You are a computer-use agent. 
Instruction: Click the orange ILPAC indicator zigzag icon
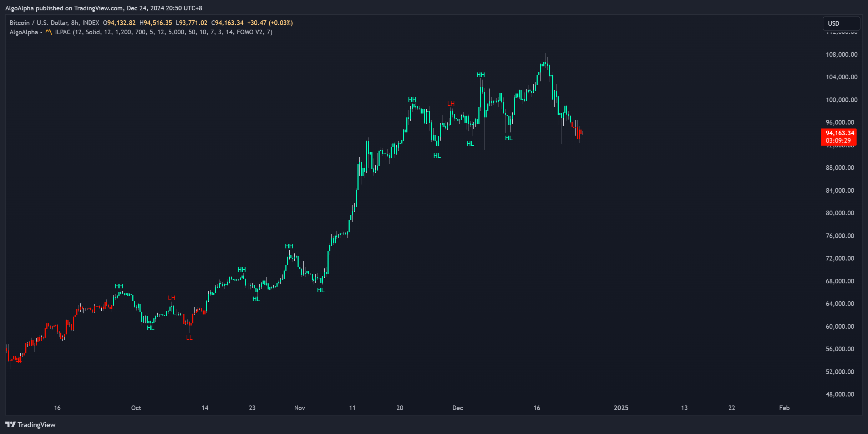tap(49, 32)
